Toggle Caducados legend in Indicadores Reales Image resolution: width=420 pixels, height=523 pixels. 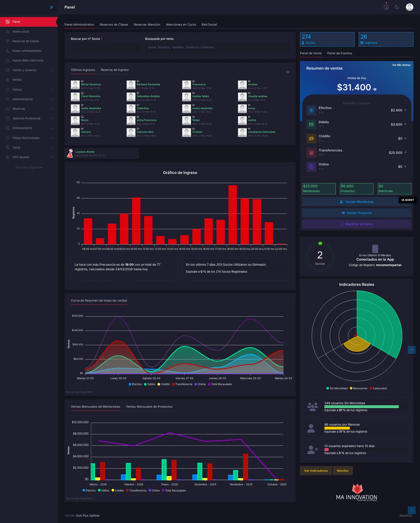click(378, 389)
